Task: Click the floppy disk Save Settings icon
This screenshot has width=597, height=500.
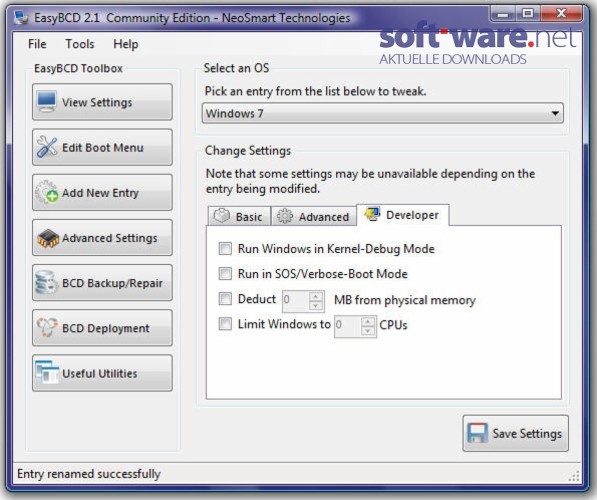Action: click(x=477, y=433)
